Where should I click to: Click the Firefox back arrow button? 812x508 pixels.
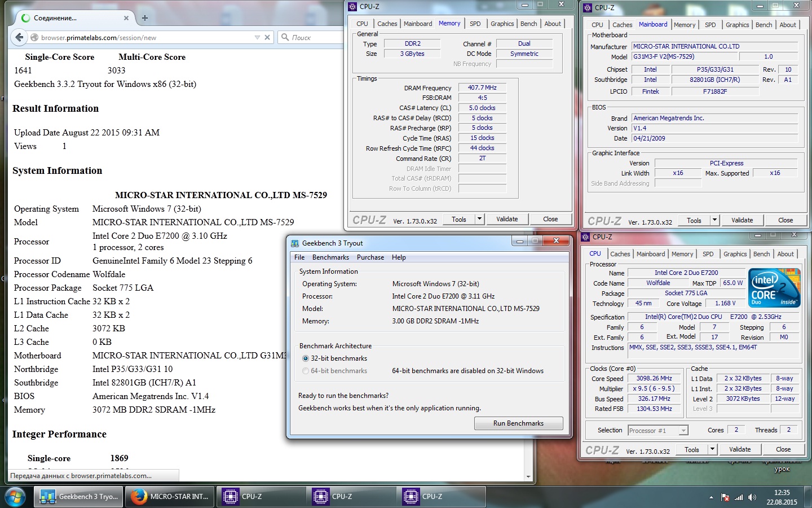pos(19,37)
